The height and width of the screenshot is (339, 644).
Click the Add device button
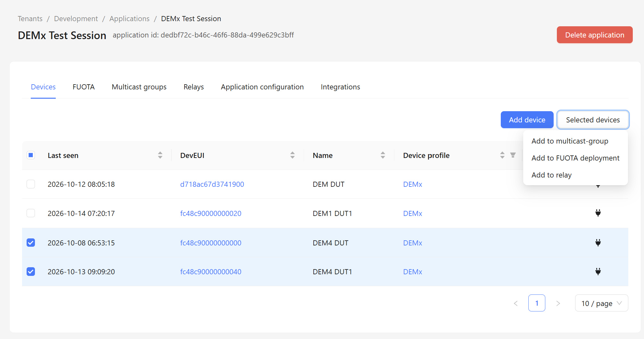[x=527, y=120]
